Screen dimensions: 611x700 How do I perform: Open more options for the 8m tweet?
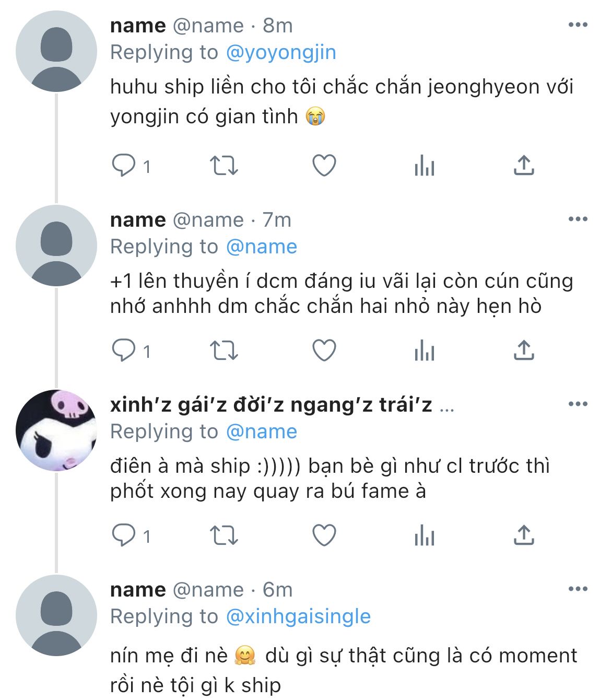[x=578, y=25]
